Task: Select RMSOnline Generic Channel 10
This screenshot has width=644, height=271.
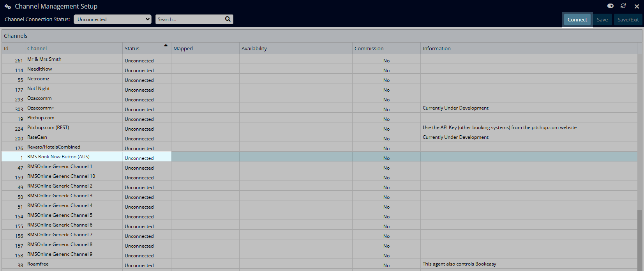Action: click(61, 176)
